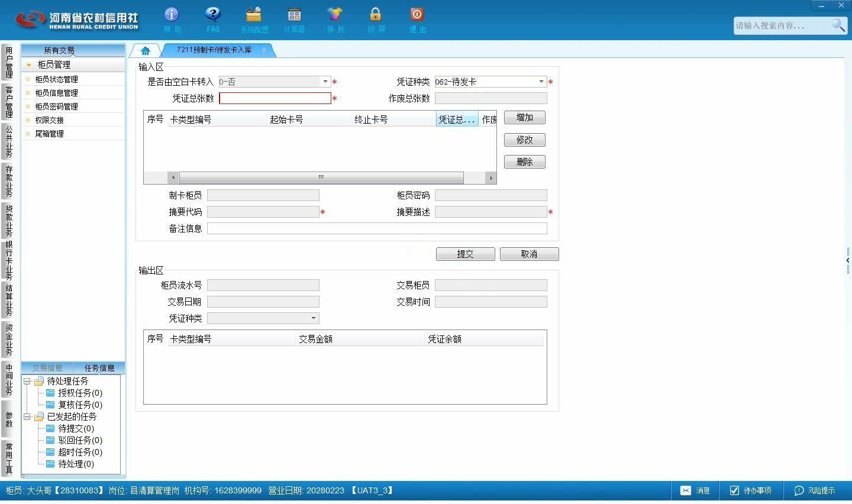Collapse the 待处理任务 tree node
The height and width of the screenshot is (504, 852).
coord(27,382)
